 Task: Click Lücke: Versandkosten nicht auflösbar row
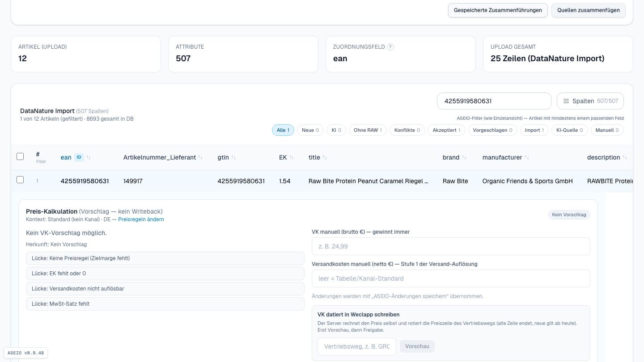(x=165, y=289)
